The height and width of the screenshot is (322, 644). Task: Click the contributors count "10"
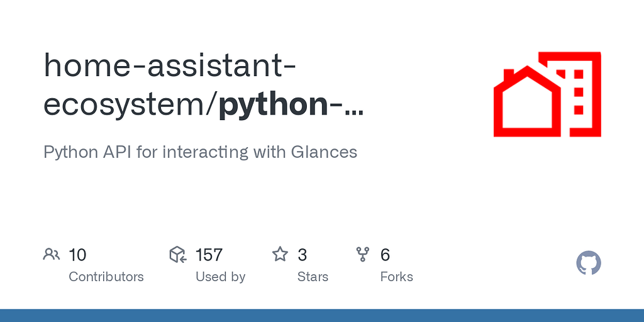(77, 255)
